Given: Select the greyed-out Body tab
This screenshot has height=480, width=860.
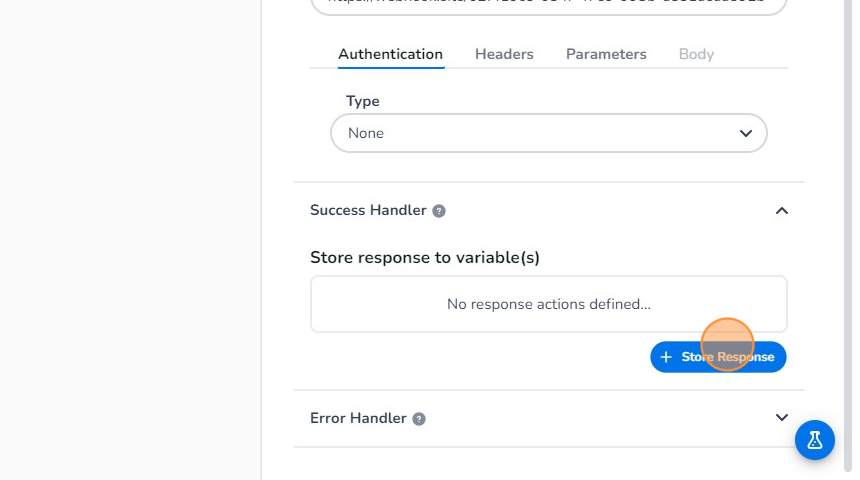Looking at the screenshot, I should (x=696, y=54).
